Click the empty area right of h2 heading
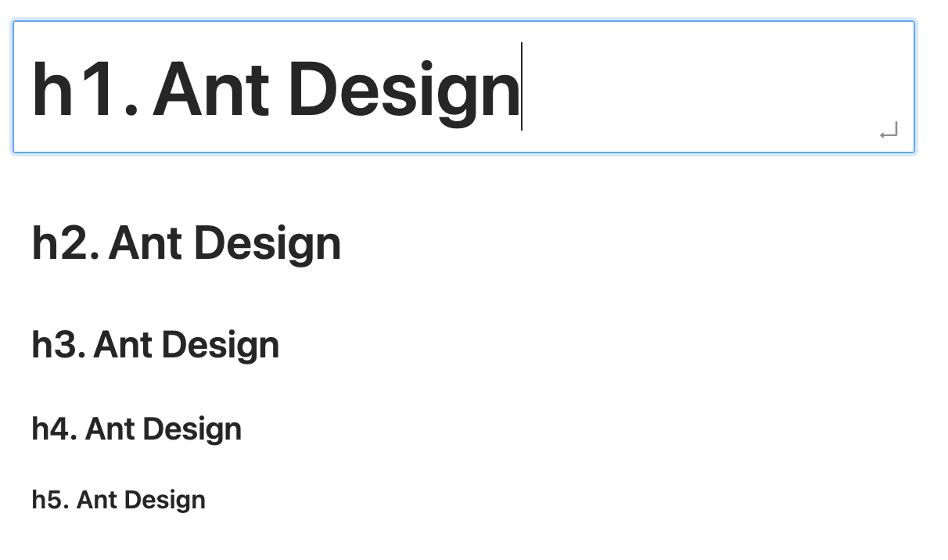The width and height of the screenshot is (948, 560). pyautogui.click(x=548, y=243)
